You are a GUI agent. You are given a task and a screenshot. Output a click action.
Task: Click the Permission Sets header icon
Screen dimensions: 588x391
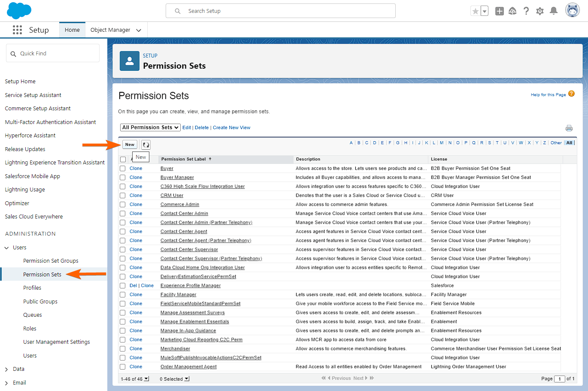click(x=130, y=61)
